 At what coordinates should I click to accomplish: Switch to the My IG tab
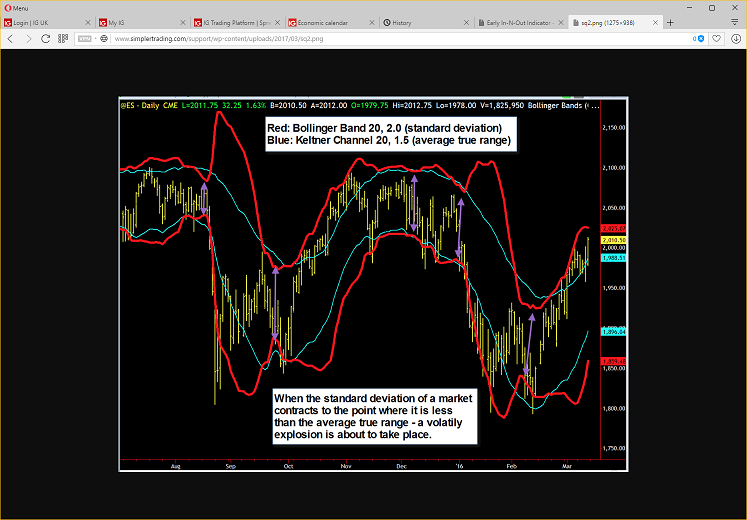point(142,22)
